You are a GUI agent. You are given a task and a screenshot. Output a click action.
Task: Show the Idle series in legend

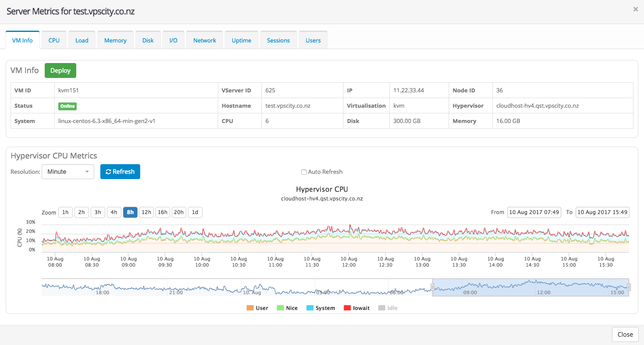click(x=381, y=308)
